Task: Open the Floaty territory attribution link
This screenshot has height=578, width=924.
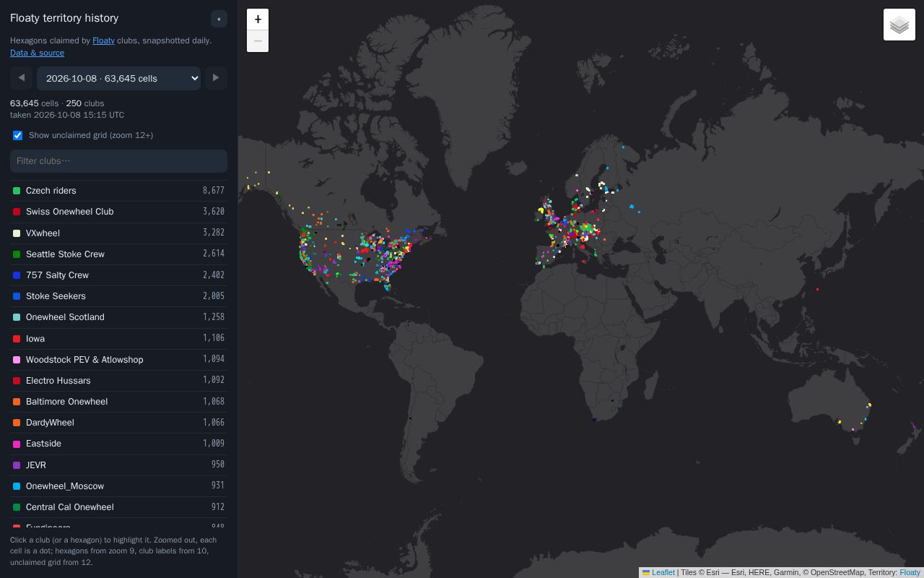Action: (910, 572)
